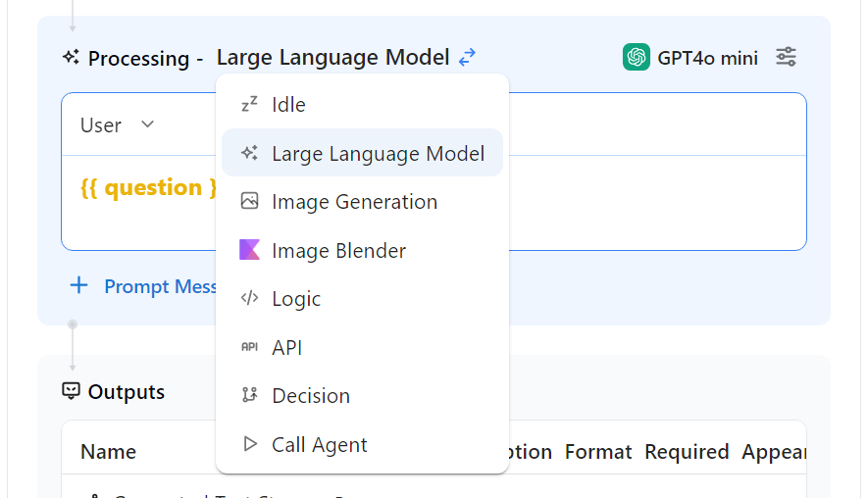Select the Image Blender purple icon
Viewport: 868px width, 498px height.
tap(249, 250)
